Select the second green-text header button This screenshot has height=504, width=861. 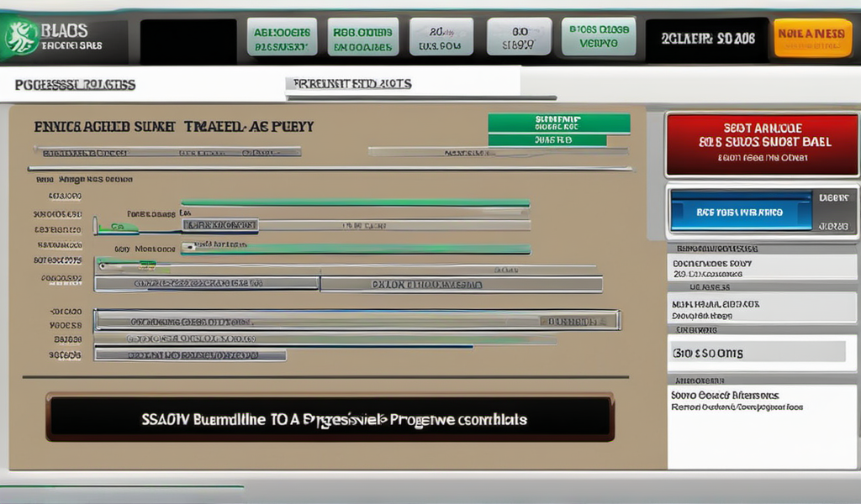click(x=362, y=37)
